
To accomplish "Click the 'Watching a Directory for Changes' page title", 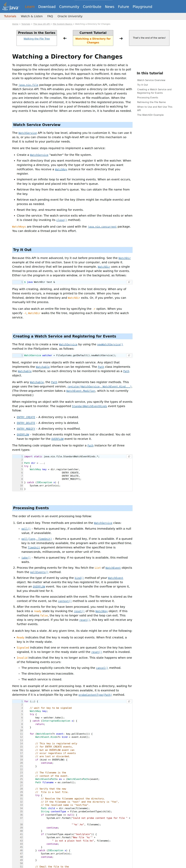I will click(x=67, y=57).
